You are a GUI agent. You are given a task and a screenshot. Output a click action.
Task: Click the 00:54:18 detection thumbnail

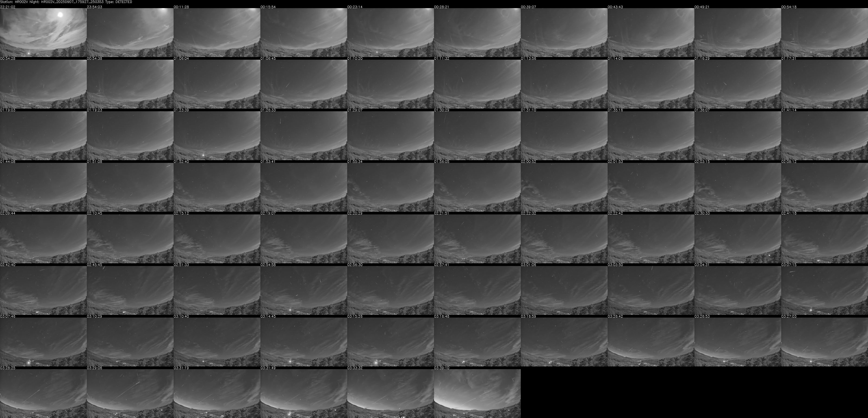click(825, 32)
